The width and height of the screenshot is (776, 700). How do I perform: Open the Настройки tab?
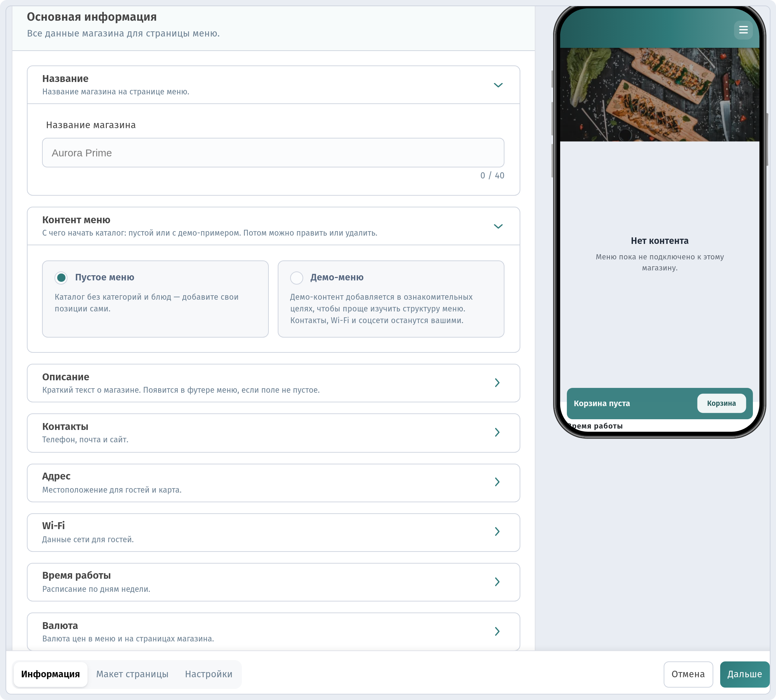point(208,674)
